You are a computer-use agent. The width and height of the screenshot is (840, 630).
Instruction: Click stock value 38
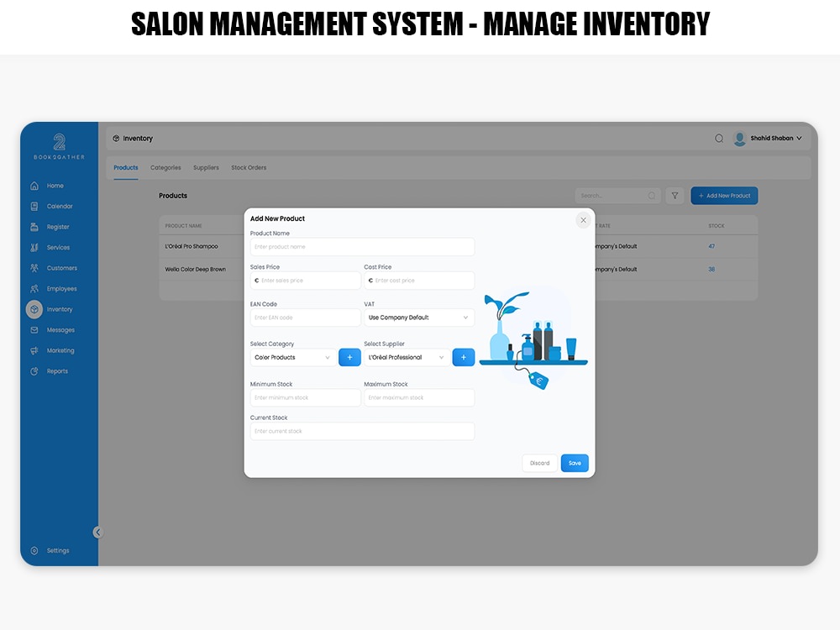(711, 270)
